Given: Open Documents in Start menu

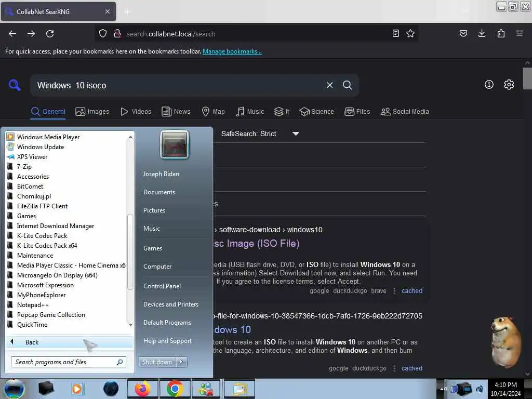Looking at the screenshot, I should click(x=159, y=192).
